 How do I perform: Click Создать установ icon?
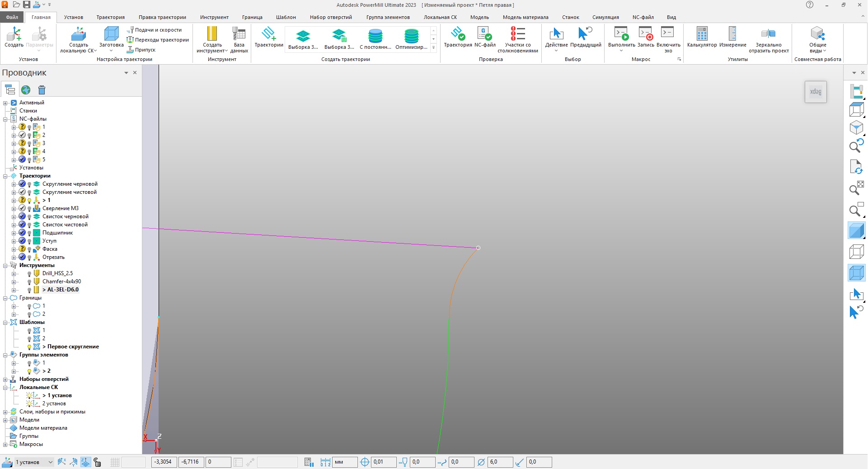pos(14,33)
